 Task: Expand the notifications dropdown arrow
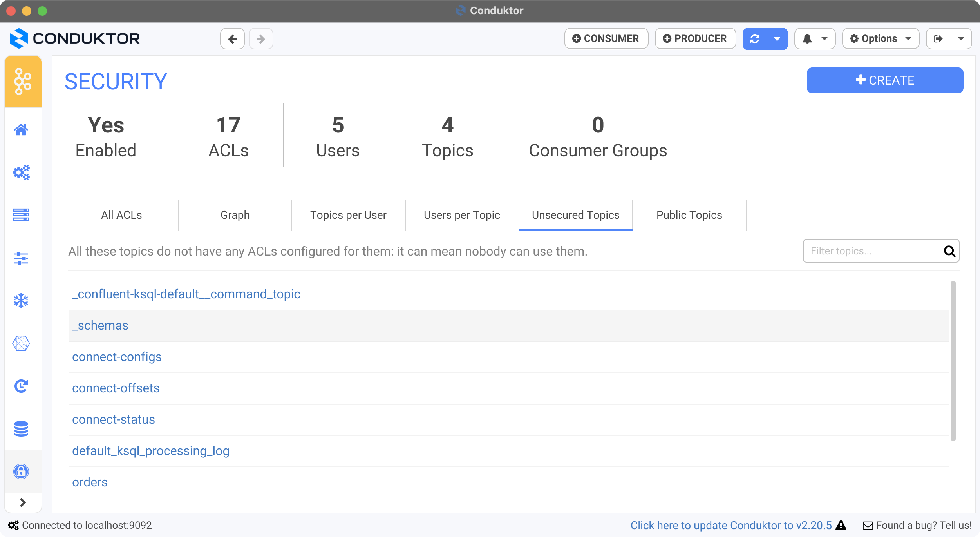[x=825, y=39]
